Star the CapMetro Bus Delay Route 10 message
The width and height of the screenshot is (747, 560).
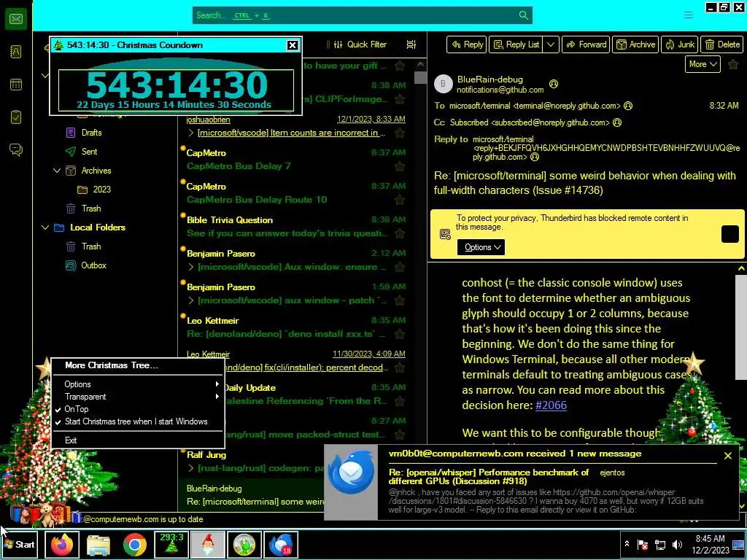point(400,200)
